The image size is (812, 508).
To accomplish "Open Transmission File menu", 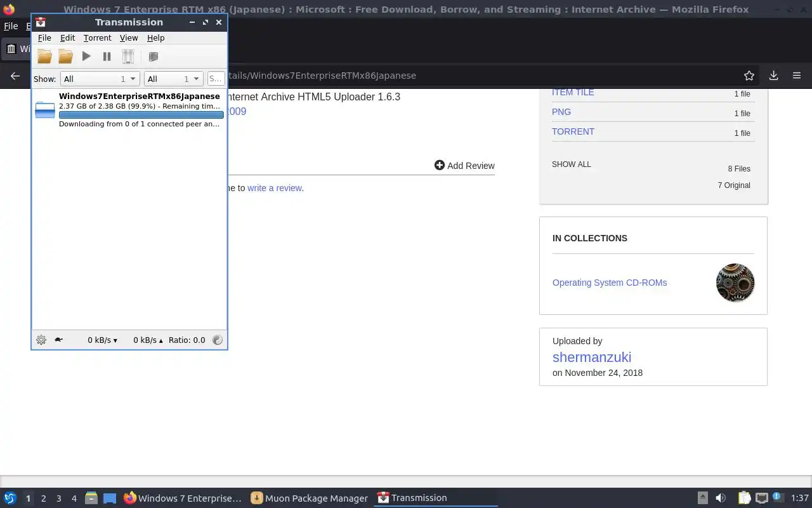I will 44,38.
